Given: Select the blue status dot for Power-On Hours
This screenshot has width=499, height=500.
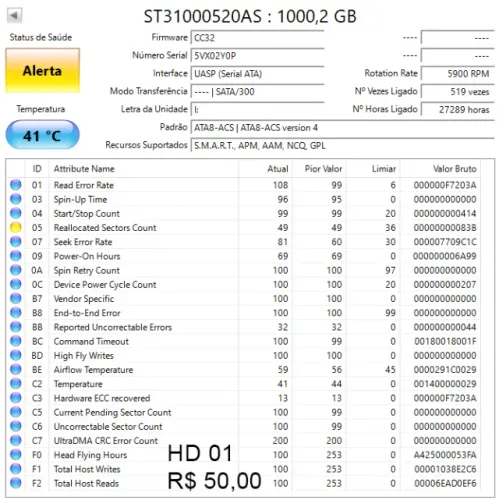Looking at the screenshot, I should pyautogui.click(x=15, y=256).
